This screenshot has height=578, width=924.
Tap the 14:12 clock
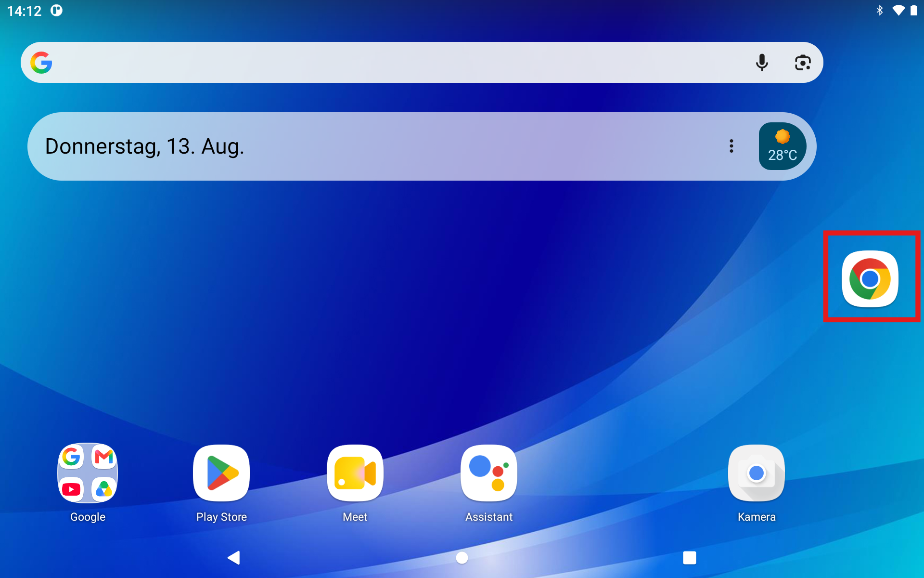(x=25, y=11)
